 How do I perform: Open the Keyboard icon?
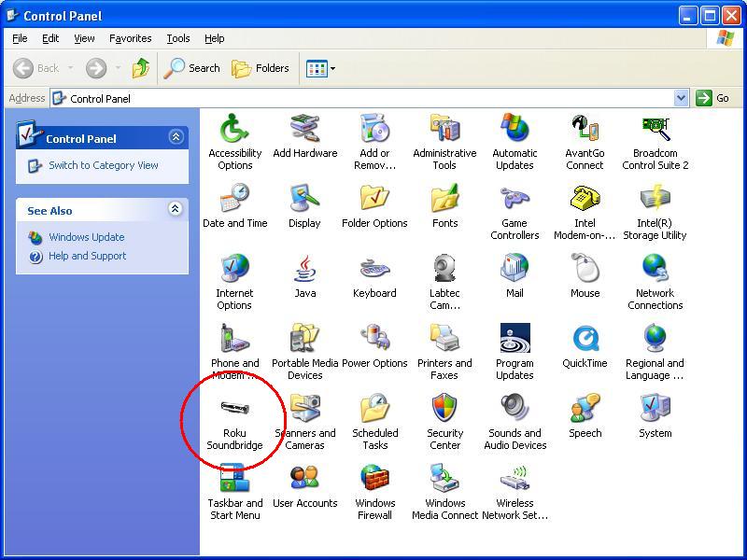(x=374, y=269)
